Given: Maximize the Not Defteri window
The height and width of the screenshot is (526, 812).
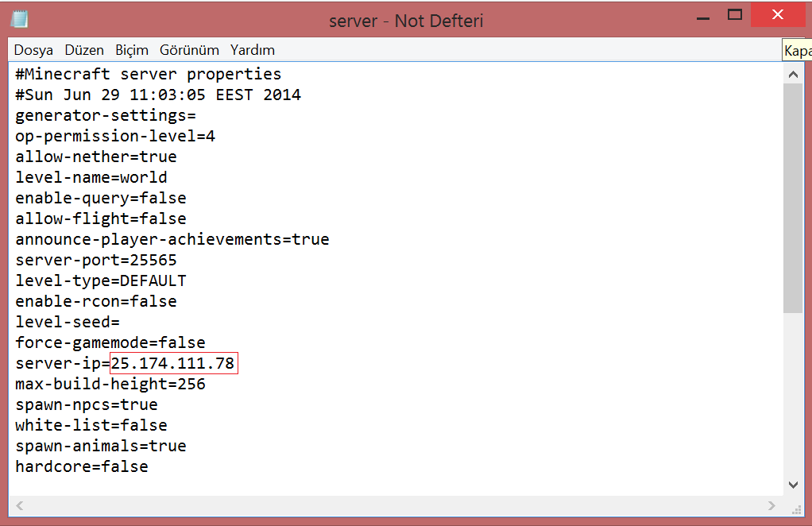Looking at the screenshot, I should [x=735, y=15].
